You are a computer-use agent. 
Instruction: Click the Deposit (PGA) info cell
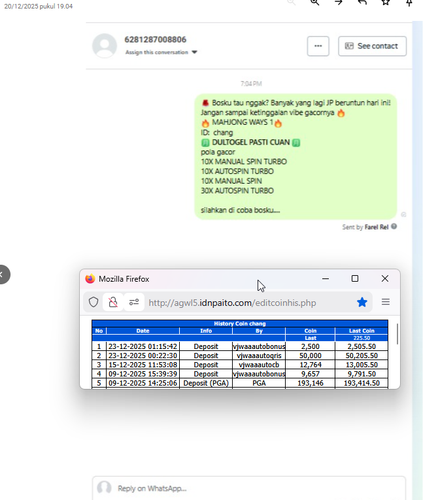pos(206,383)
